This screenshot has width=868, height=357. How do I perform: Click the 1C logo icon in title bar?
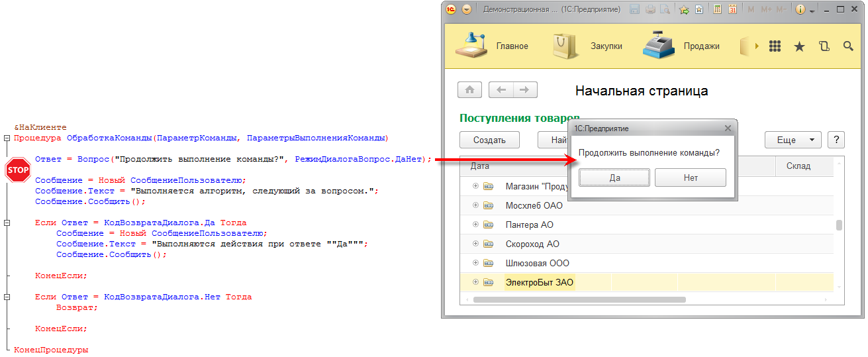tap(451, 9)
